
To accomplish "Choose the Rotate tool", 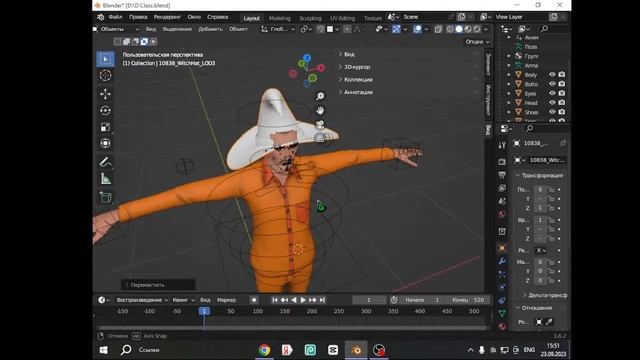I will 105,110.
